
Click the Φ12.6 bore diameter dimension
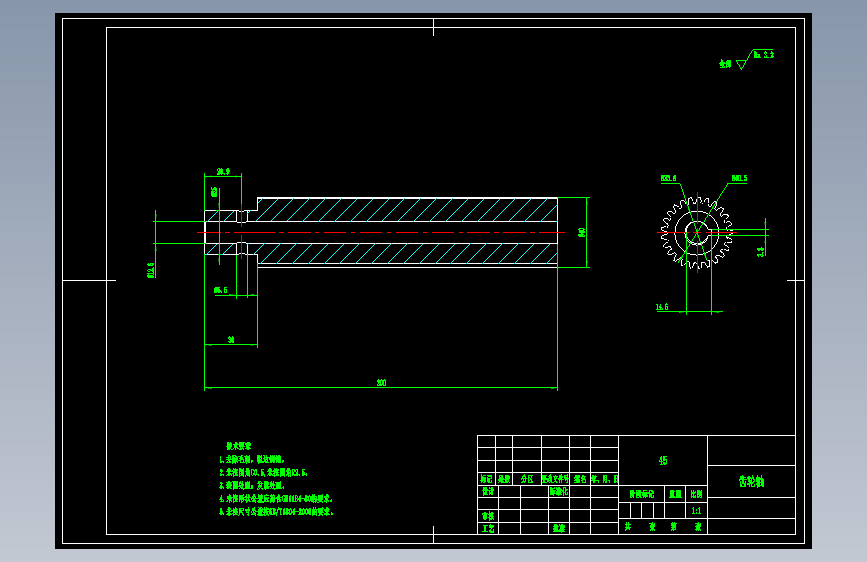click(150, 270)
